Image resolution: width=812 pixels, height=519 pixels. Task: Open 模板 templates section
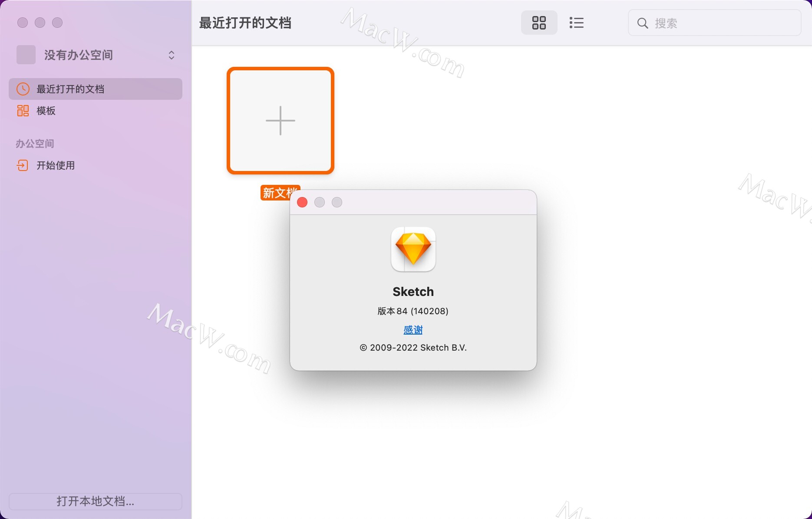[x=96, y=111]
